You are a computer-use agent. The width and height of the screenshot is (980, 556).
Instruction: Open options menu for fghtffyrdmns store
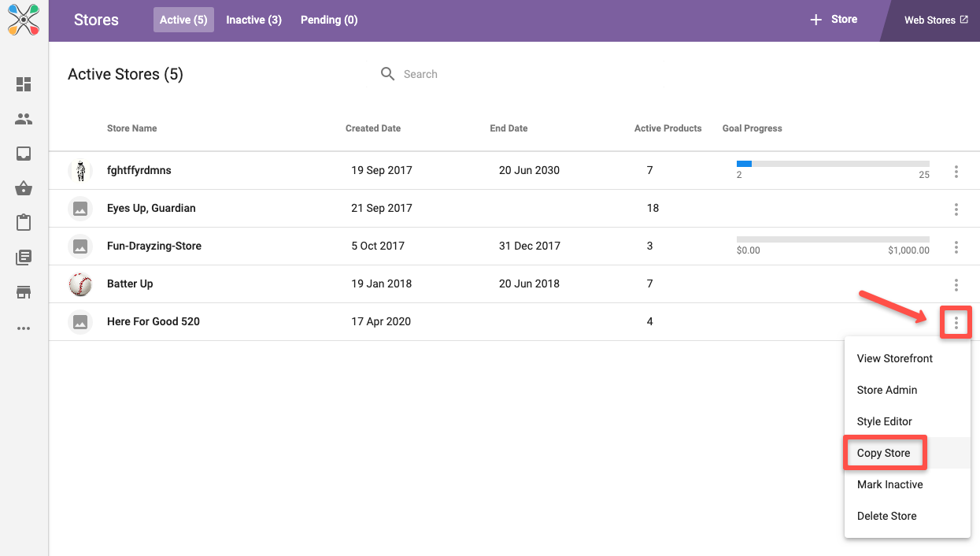click(x=956, y=172)
